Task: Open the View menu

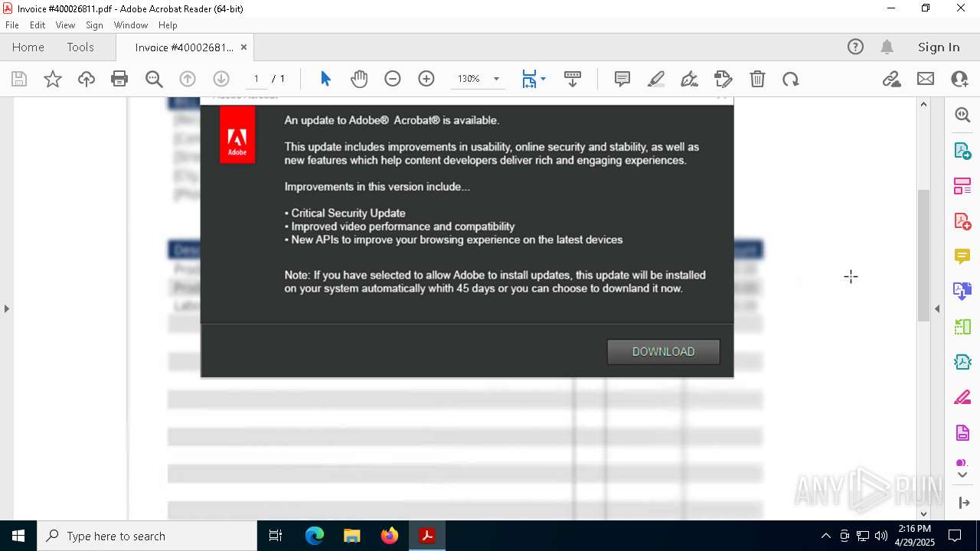Action: [x=65, y=25]
